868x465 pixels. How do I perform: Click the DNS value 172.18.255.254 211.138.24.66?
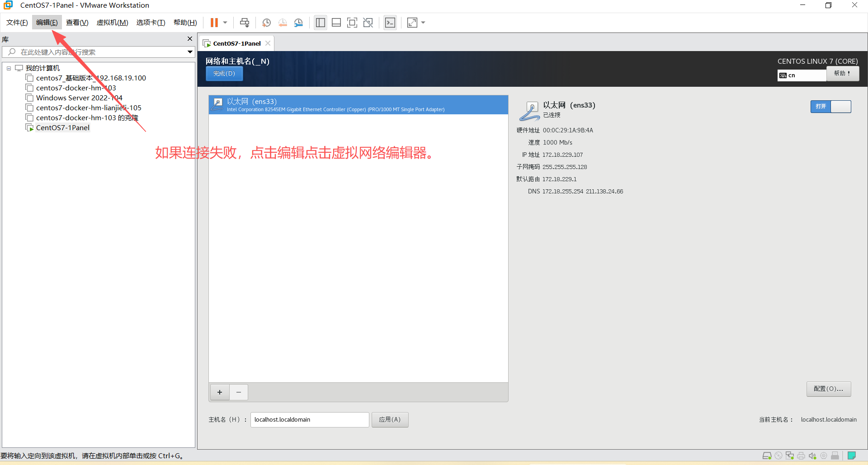[583, 192]
